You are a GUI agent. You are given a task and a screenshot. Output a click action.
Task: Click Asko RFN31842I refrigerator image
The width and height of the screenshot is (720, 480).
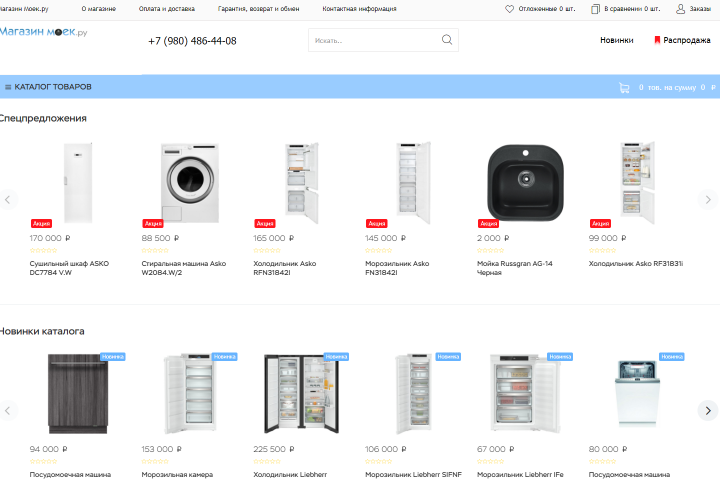302,183
